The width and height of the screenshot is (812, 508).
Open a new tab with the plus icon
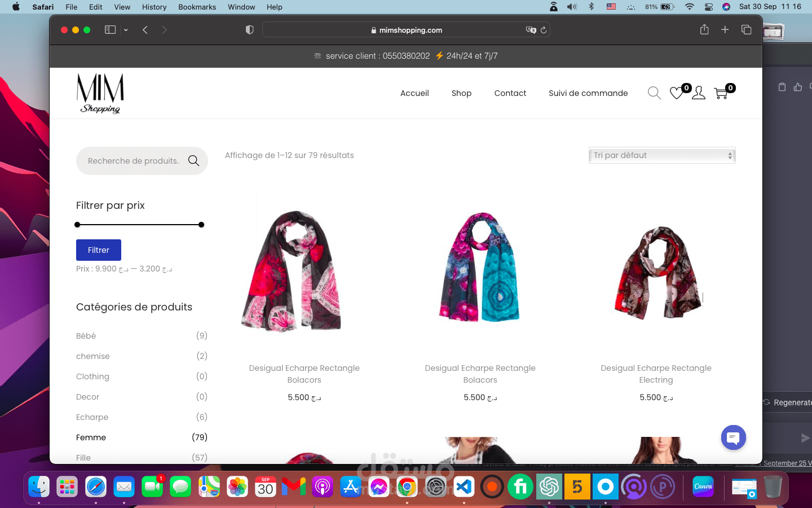click(x=725, y=29)
